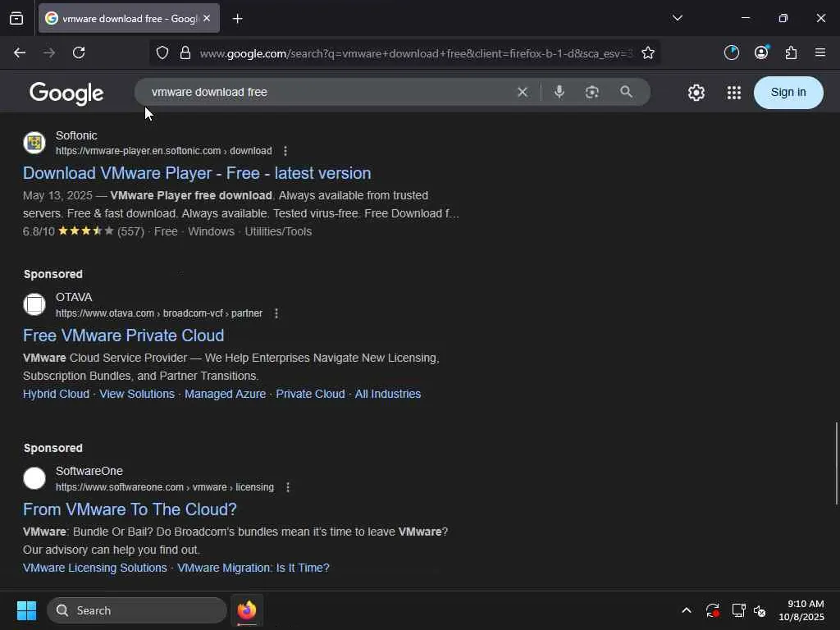The height and width of the screenshot is (630, 840).
Task: Open the Private Cloud sitelink
Action: pos(310,394)
